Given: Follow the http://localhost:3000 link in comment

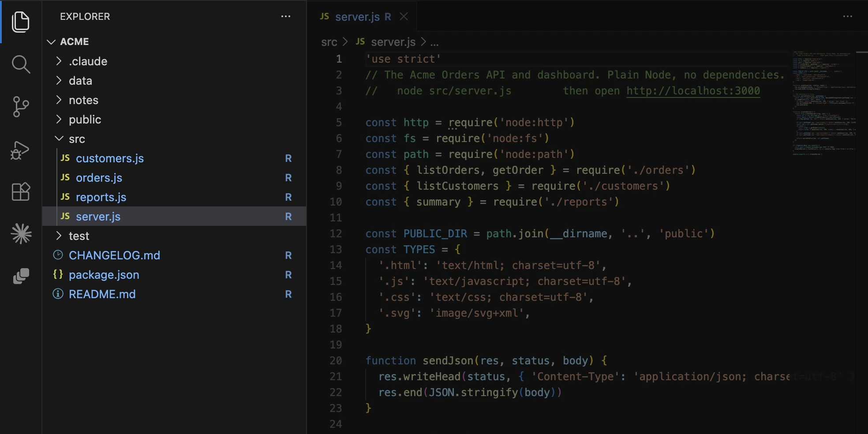Looking at the screenshot, I should tap(693, 91).
